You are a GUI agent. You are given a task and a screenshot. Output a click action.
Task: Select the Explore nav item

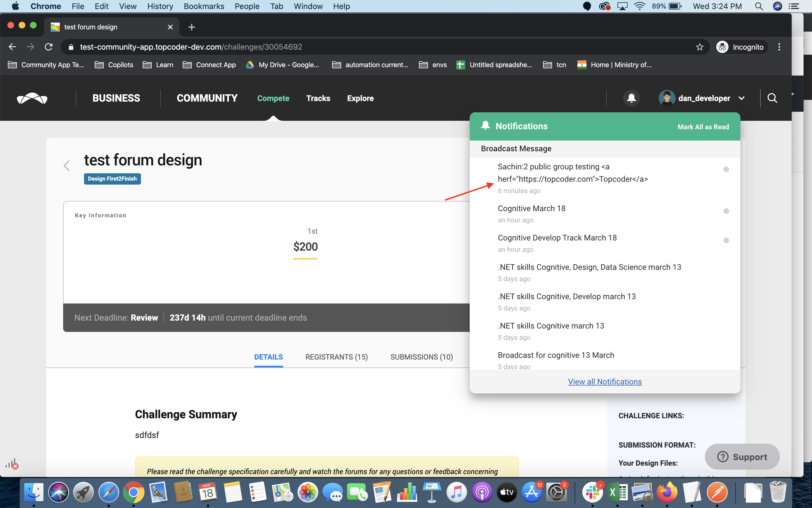360,98
